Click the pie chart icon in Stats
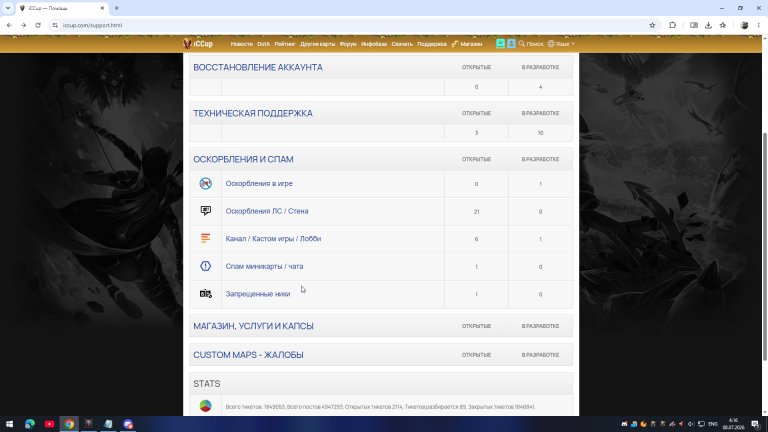The height and width of the screenshot is (432, 768). coord(206,406)
